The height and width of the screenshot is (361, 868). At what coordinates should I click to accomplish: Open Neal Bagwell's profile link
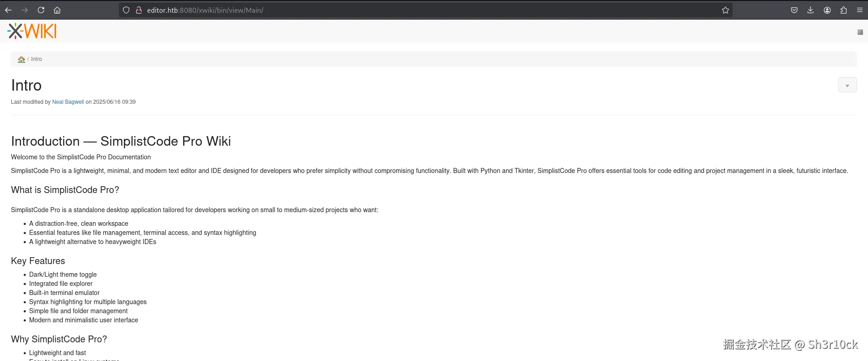(x=68, y=102)
